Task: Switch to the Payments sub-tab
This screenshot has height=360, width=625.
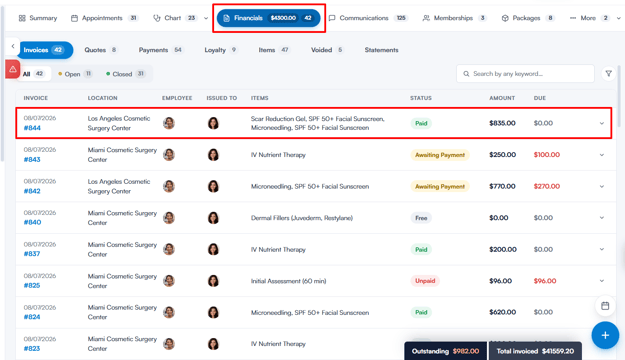Action: [x=160, y=50]
